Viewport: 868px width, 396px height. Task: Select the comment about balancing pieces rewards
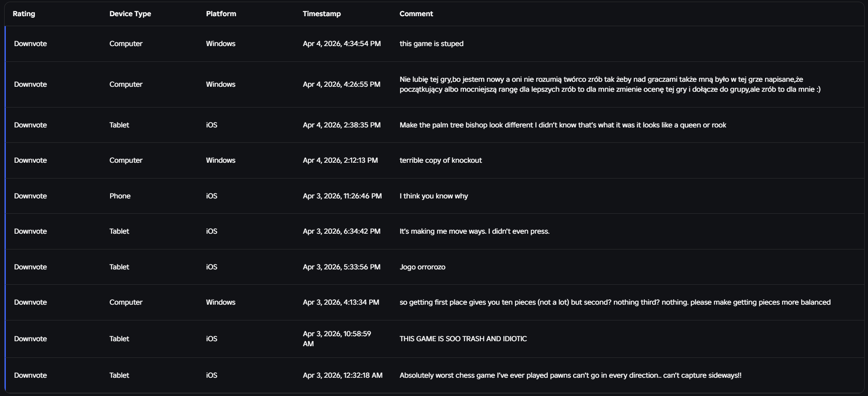tap(615, 302)
